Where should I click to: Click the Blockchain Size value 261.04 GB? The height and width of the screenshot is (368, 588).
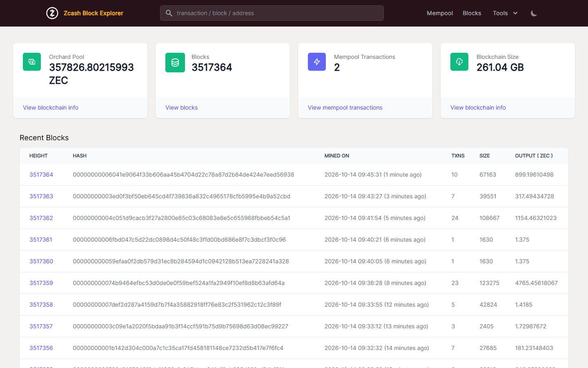pos(500,67)
